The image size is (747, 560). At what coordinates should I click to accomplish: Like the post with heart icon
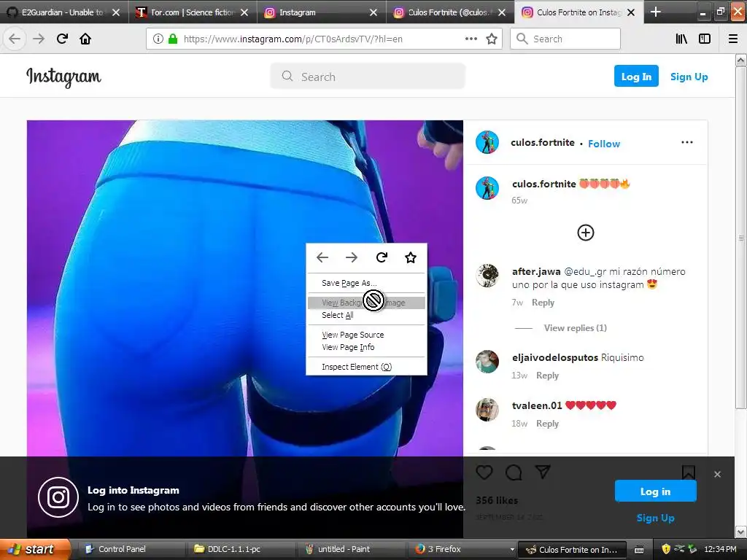tap(484, 472)
